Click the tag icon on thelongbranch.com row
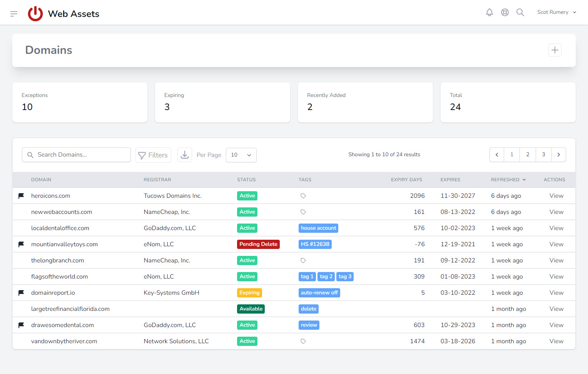 [x=303, y=260]
